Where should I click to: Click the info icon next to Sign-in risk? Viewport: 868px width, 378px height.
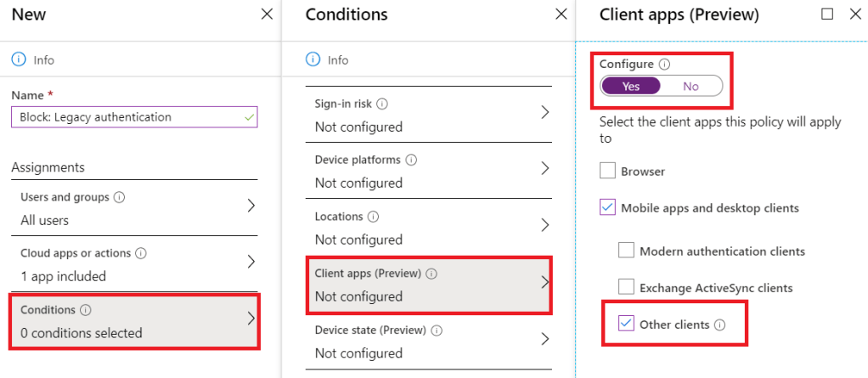click(x=382, y=104)
